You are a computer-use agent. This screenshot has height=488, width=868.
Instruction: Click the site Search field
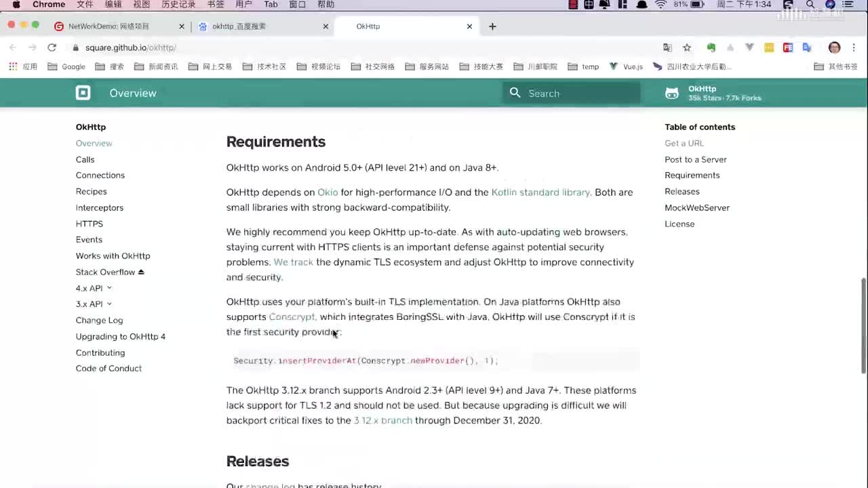[572, 93]
